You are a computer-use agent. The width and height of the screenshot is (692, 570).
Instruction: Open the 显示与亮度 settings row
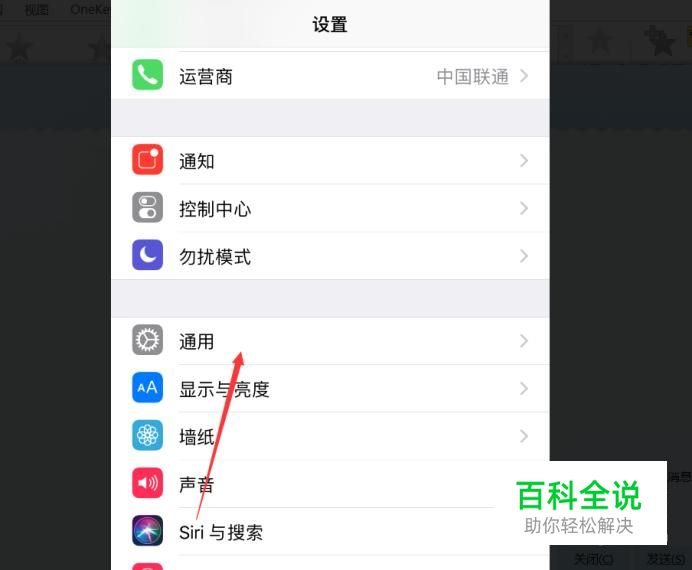(x=330, y=388)
